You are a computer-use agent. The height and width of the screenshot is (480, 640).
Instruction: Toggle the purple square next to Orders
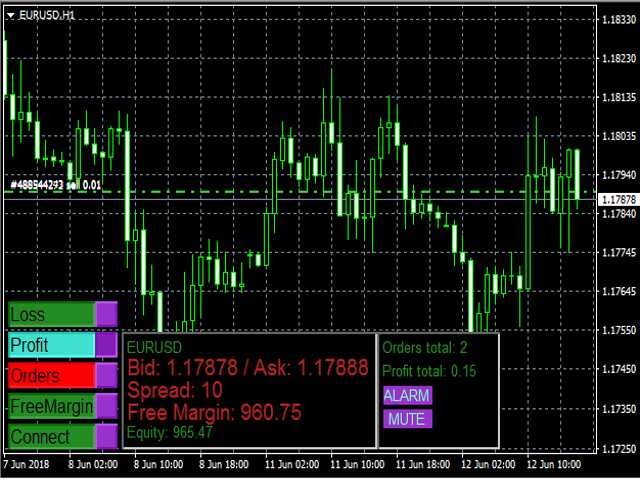pyautogui.click(x=107, y=376)
